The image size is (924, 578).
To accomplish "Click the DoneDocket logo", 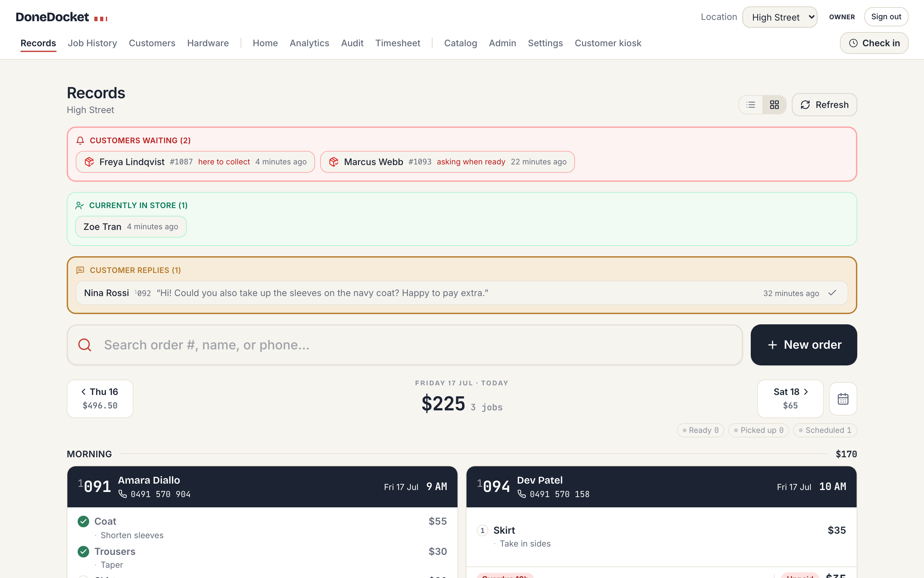I will click(x=62, y=17).
